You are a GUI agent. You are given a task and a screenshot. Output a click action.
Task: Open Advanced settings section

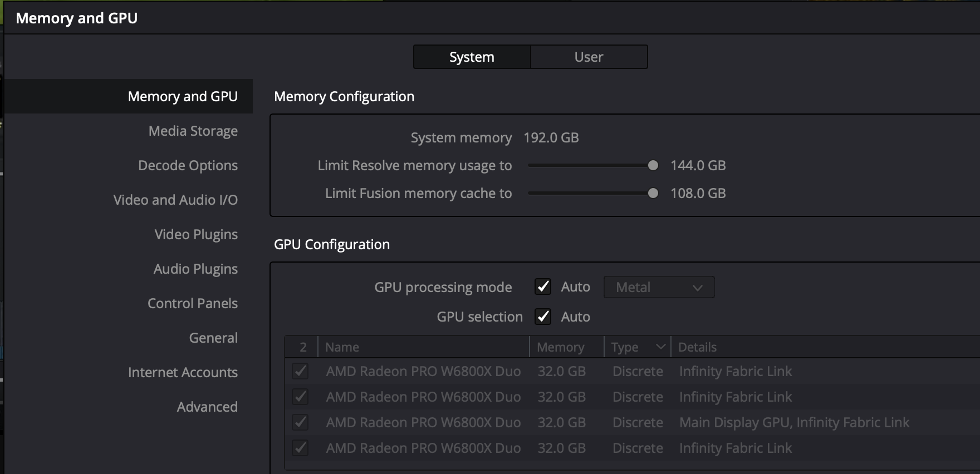[x=207, y=407]
